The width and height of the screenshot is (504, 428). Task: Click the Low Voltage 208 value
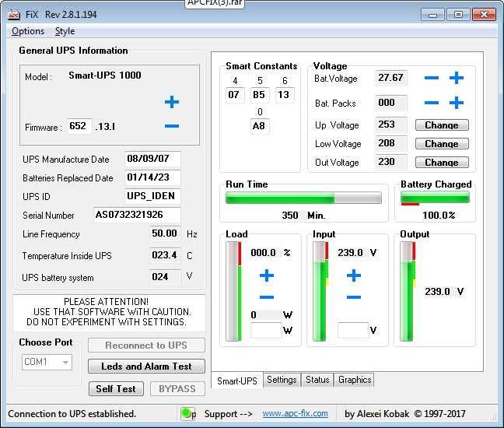(391, 143)
